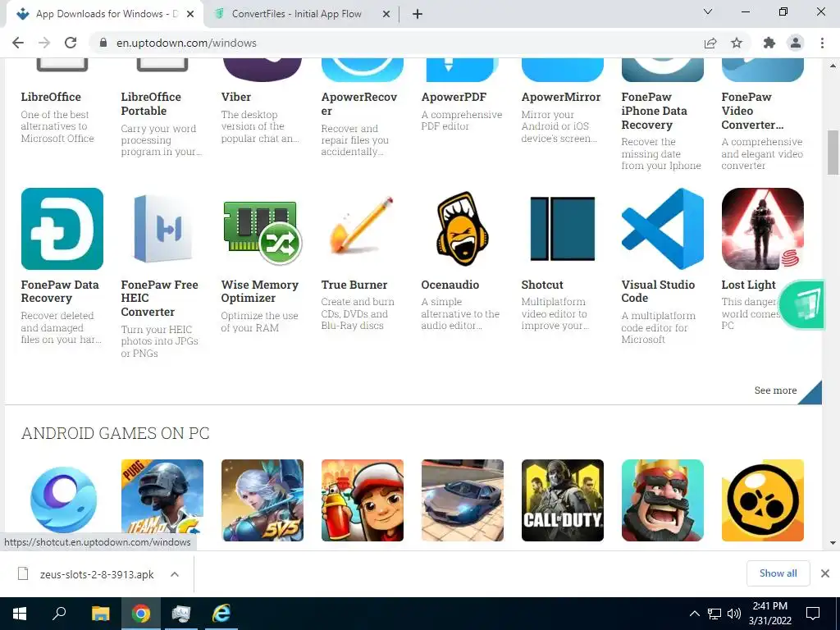Image resolution: width=840 pixels, height=630 pixels.
Task: Open the network icon in system tray
Action: [714, 614]
